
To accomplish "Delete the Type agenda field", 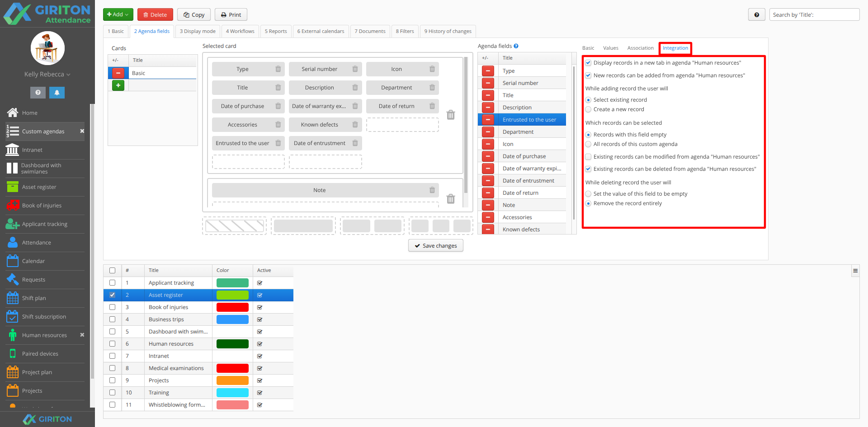I will click(x=488, y=71).
